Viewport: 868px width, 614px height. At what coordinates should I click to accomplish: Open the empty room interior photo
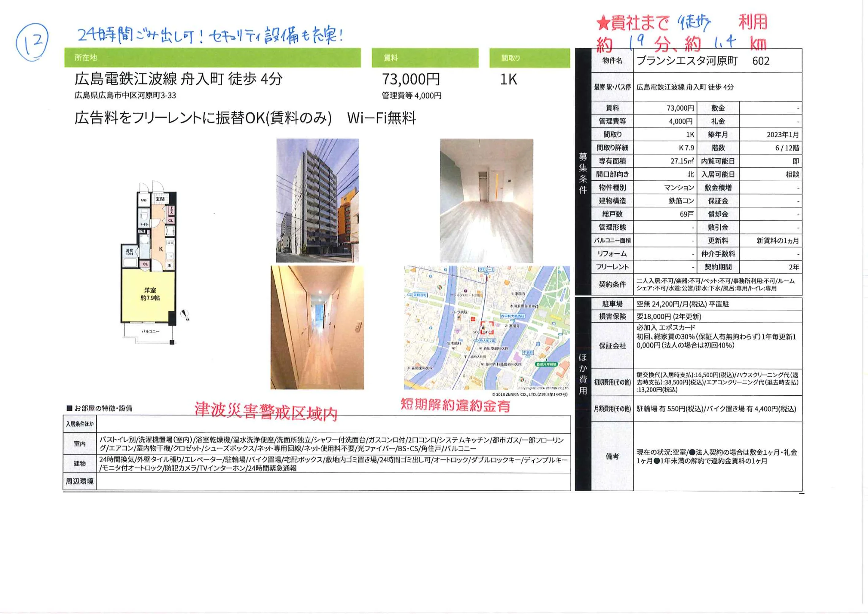486,200
